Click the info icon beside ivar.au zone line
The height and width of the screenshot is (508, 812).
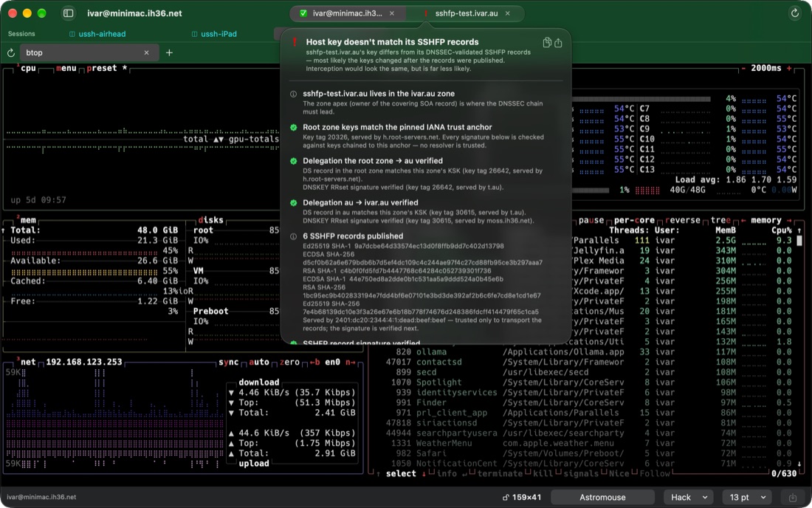tap(294, 95)
